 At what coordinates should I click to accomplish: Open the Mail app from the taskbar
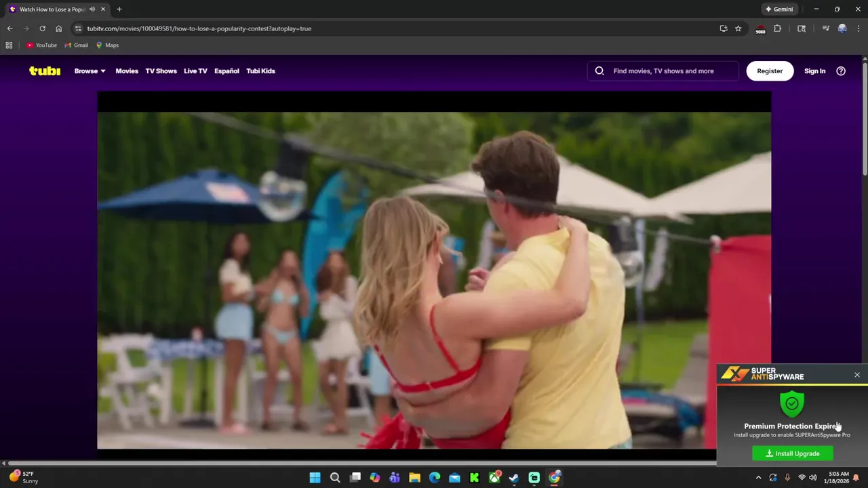[x=454, y=478]
